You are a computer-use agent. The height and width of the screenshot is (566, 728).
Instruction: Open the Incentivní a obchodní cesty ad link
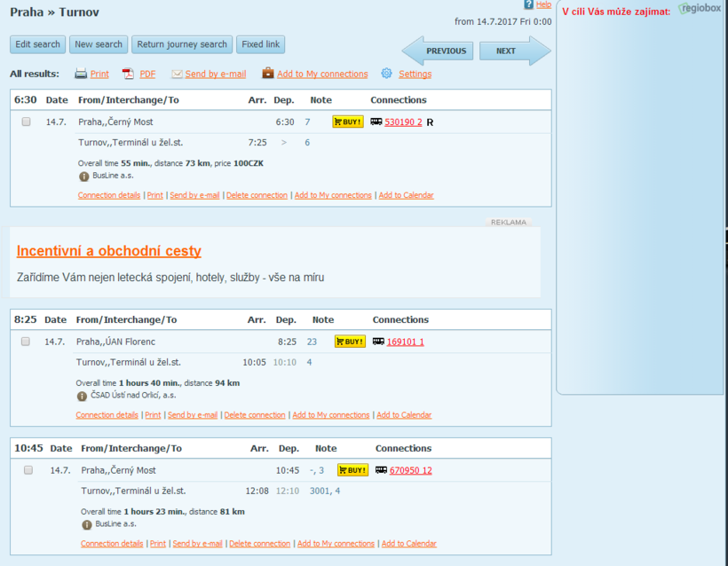coord(108,251)
